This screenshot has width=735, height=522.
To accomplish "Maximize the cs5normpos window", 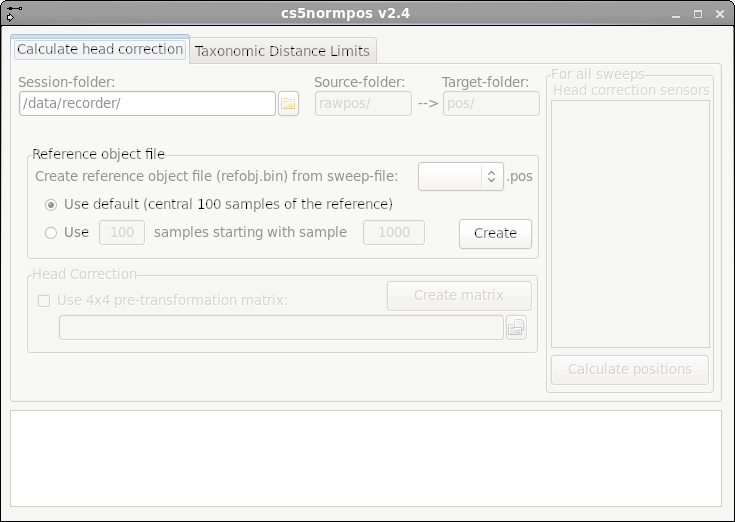I will pos(698,14).
